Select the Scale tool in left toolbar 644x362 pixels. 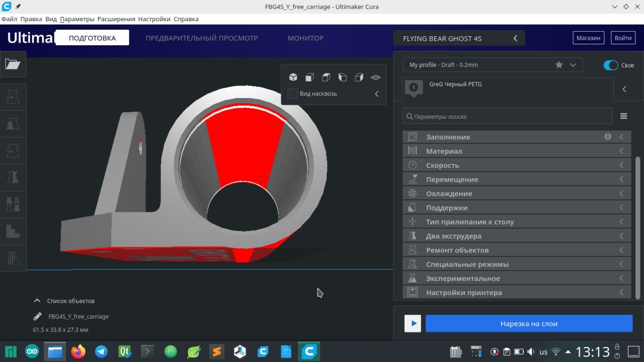13,123
